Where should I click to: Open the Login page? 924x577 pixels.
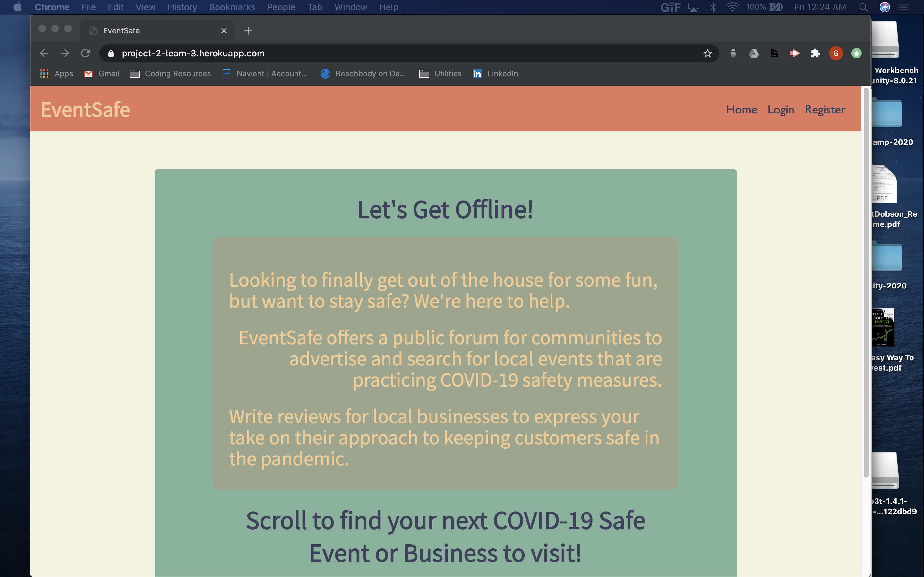(x=781, y=108)
